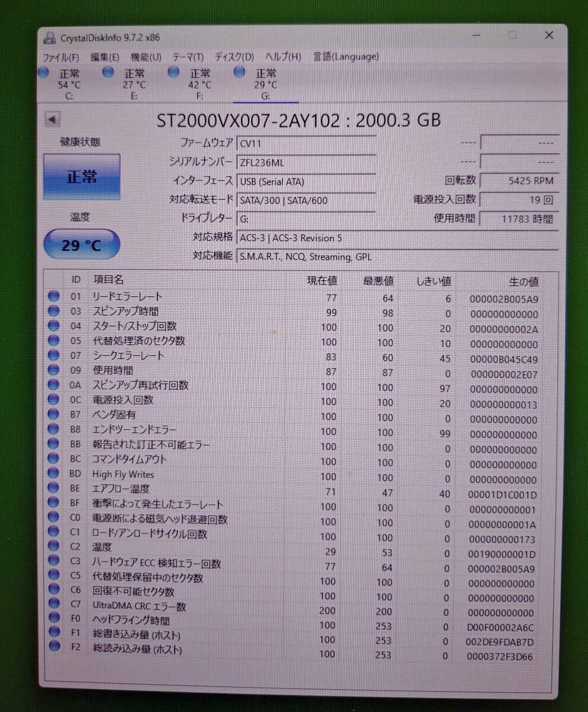Image resolution: width=588 pixels, height=712 pixels.
Task: Click the status icon for リードエラーレート row
Action: [53, 295]
